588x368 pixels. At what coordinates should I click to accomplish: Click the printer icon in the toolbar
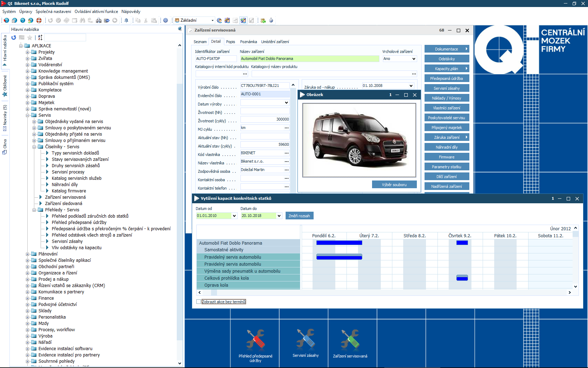click(99, 20)
